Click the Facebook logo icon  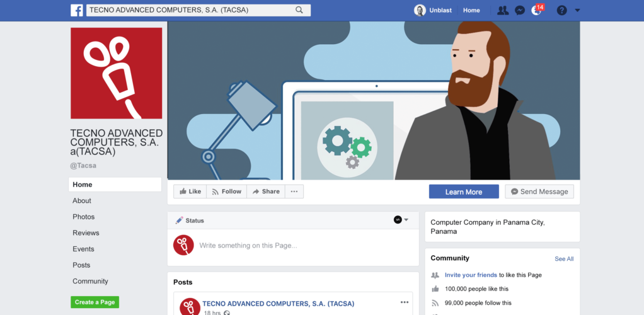pyautogui.click(x=77, y=10)
